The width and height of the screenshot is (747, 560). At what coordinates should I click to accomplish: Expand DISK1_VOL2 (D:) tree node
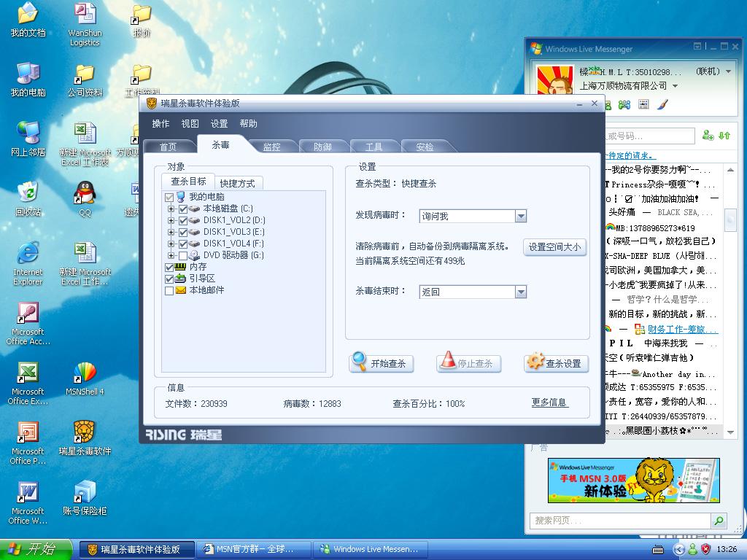point(171,221)
